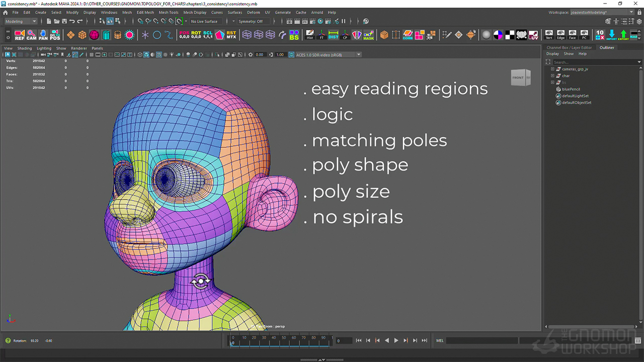Image resolution: width=644 pixels, height=362 pixels.
Task: Click the DIST measure tool icon
Action: tap(334, 35)
